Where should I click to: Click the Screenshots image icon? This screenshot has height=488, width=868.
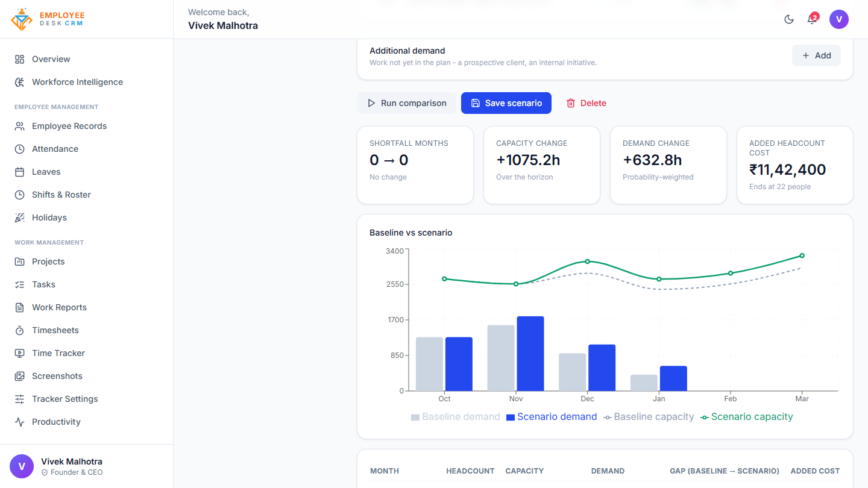(x=20, y=376)
